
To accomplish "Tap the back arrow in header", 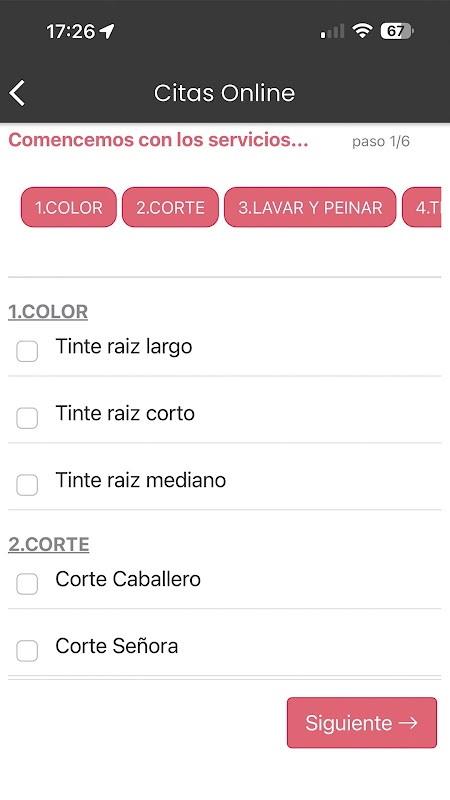I will point(17,93).
